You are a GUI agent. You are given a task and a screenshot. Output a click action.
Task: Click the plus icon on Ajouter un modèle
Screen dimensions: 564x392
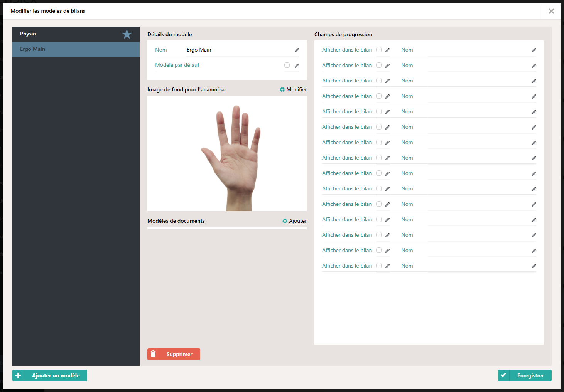18,375
